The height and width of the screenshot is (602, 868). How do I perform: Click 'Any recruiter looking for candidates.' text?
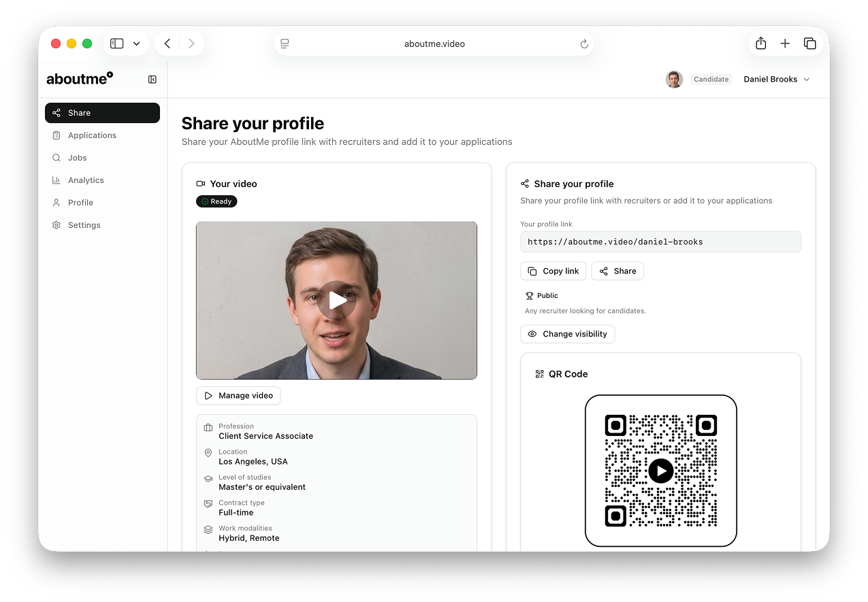585,311
